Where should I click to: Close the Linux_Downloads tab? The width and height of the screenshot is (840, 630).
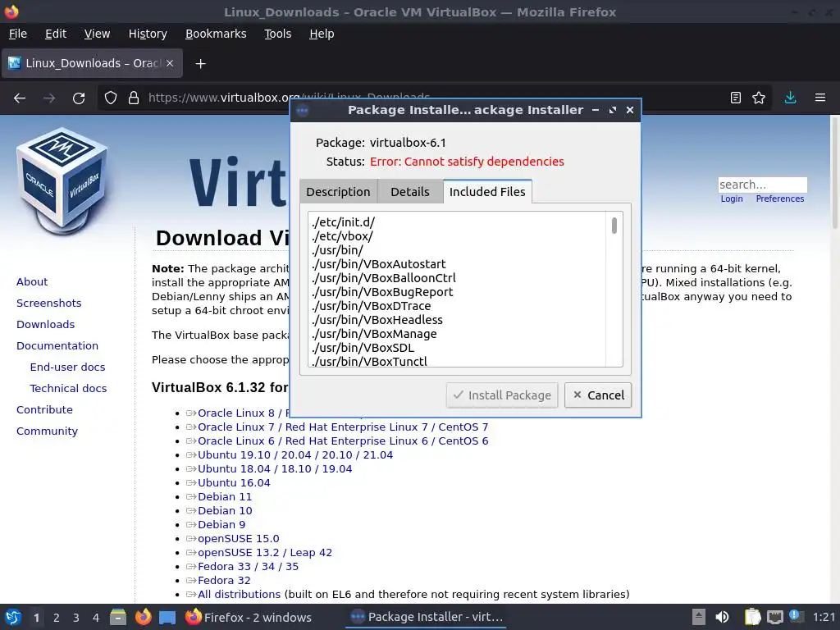pos(170,63)
